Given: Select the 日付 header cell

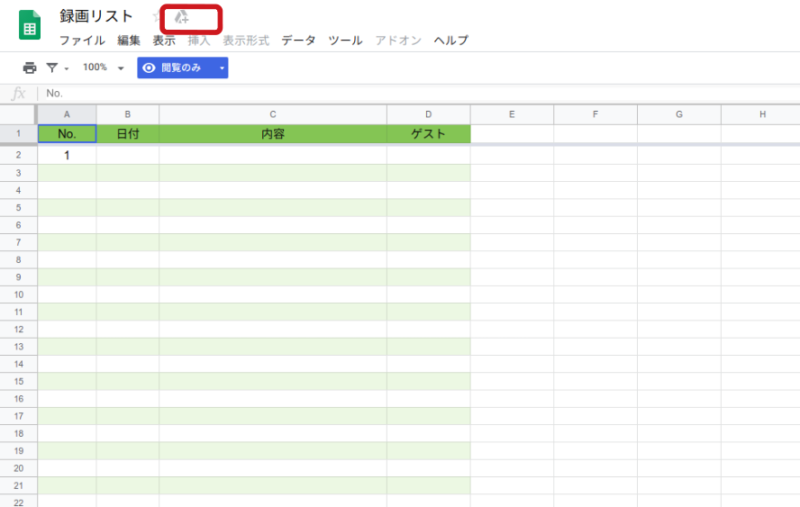Looking at the screenshot, I should pos(128,134).
